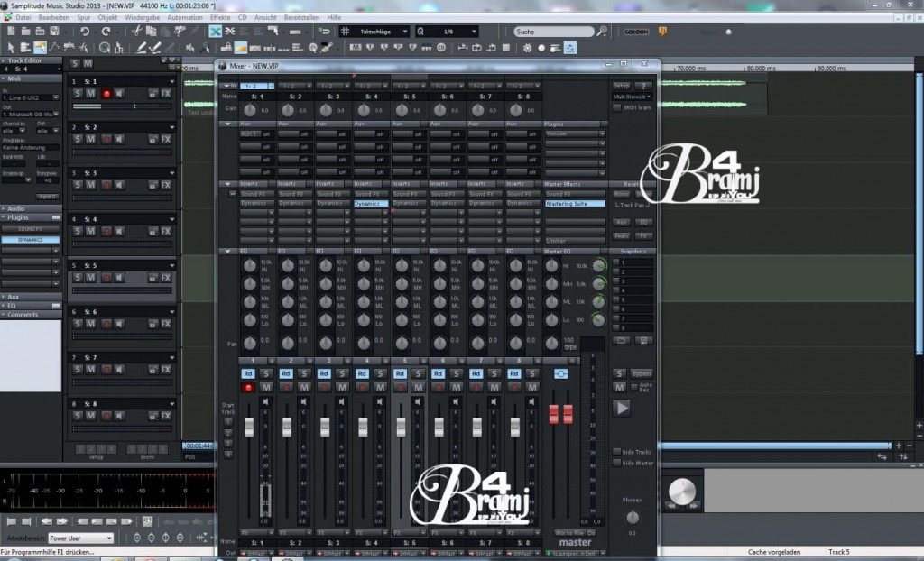The height and width of the screenshot is (561, 924).
Task: Arm record on mixer channel 1
Action: 248,388
